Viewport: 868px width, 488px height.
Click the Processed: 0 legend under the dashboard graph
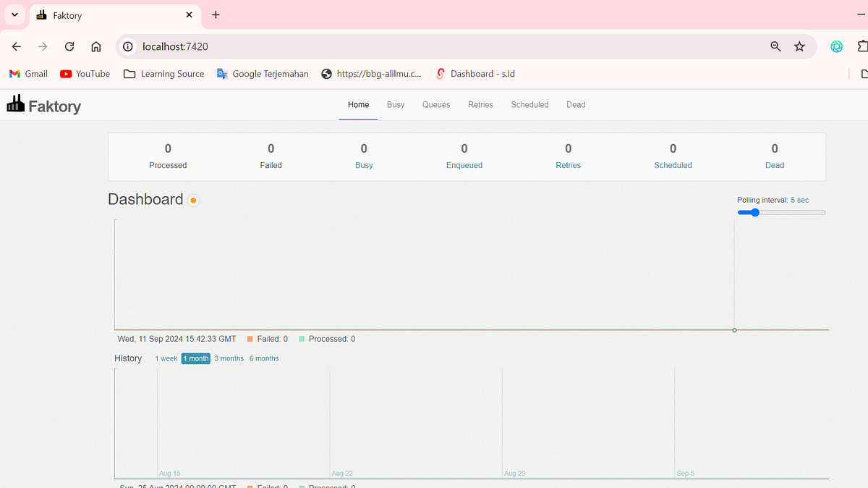[327, 339]
